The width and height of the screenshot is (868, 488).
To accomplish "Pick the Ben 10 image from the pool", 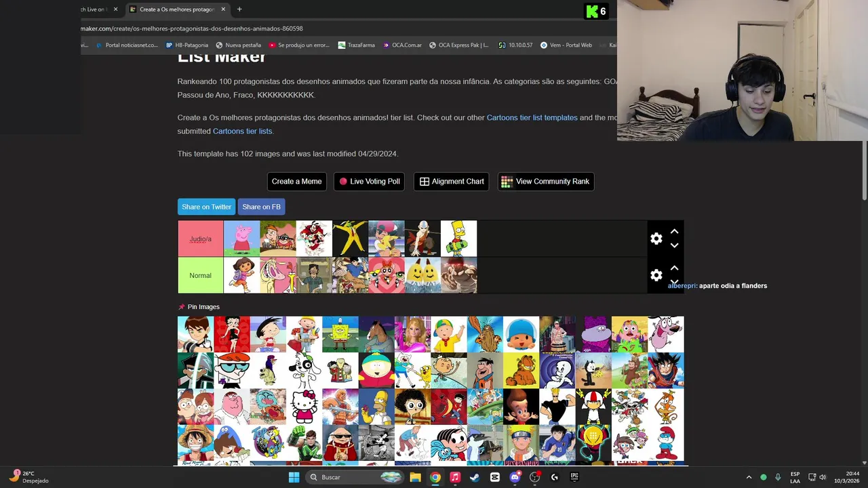I will click(195, 334).
